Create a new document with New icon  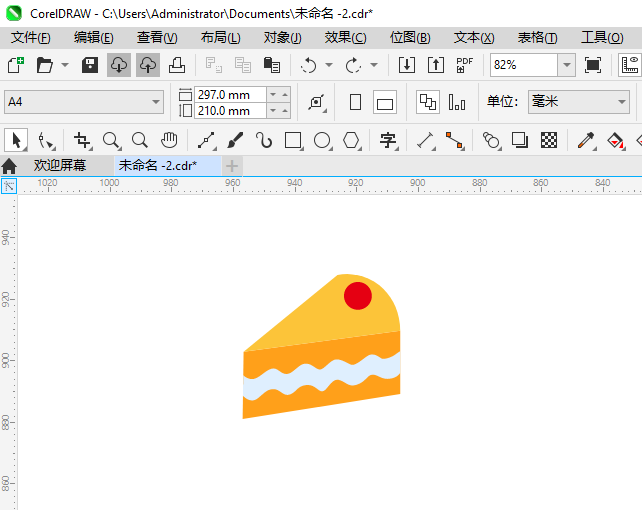click(x=16, y=65)
